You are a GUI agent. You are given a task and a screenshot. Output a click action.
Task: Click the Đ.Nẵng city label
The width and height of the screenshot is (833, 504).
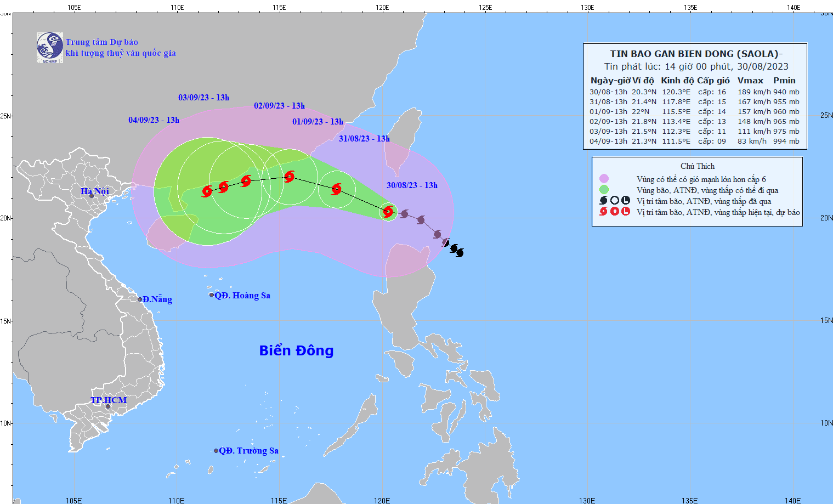tap(157, 299)
